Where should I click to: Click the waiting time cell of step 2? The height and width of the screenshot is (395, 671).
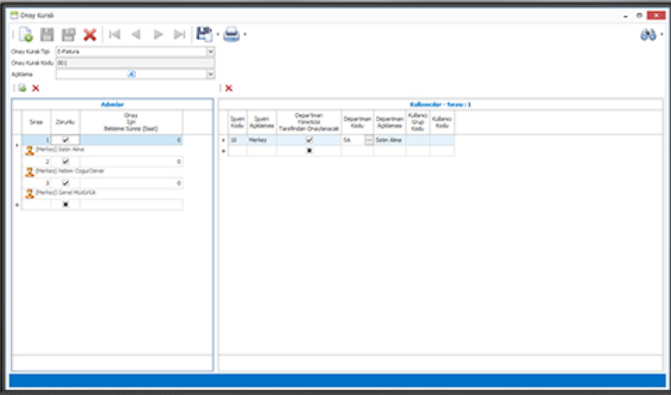click(x=131, y=161)
